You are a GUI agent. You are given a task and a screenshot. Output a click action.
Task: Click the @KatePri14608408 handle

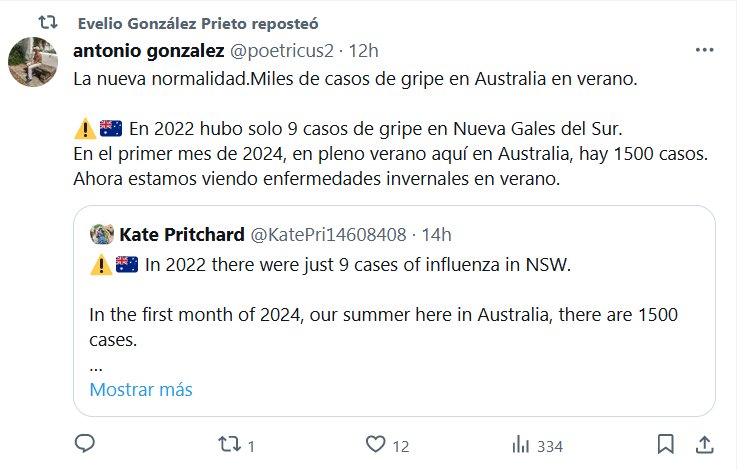point(327,235)
